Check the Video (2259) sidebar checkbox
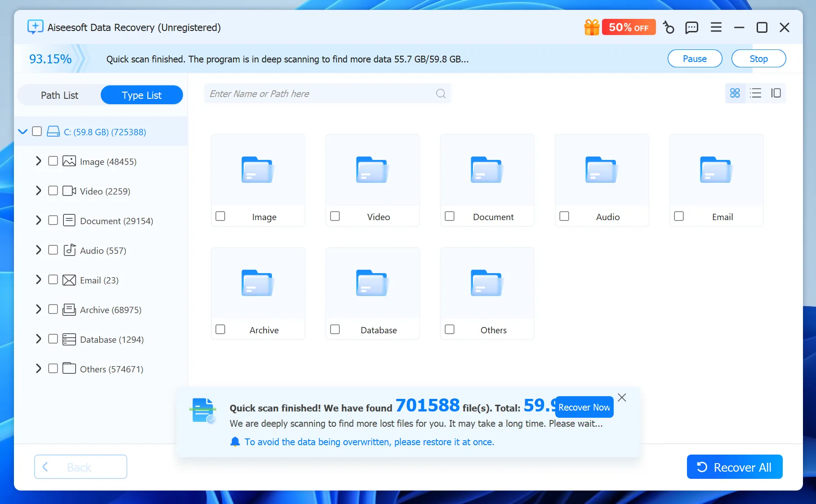The width and height of the screenshot is (816, 504). tap(53, 190)
